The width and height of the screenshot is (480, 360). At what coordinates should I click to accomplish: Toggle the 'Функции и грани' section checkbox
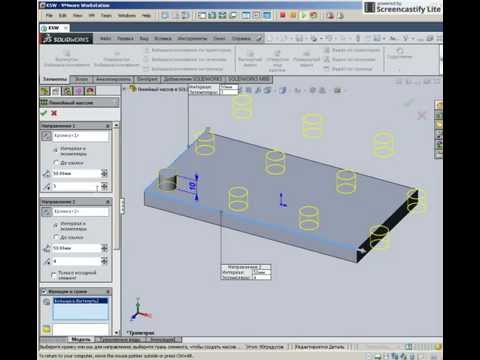tap(44, 292)
